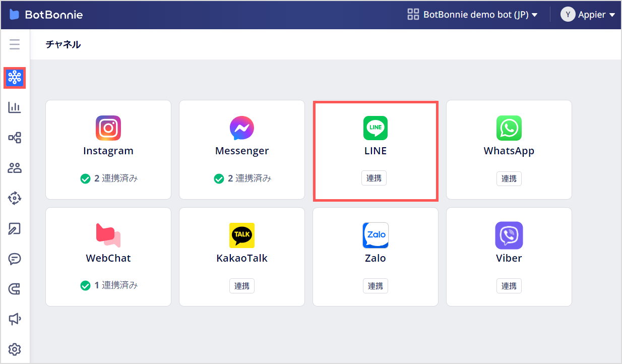This screenshot has height=364, width=622.
Task: Open the flow builder sidebar icon
Action: (x=15, y=138)
